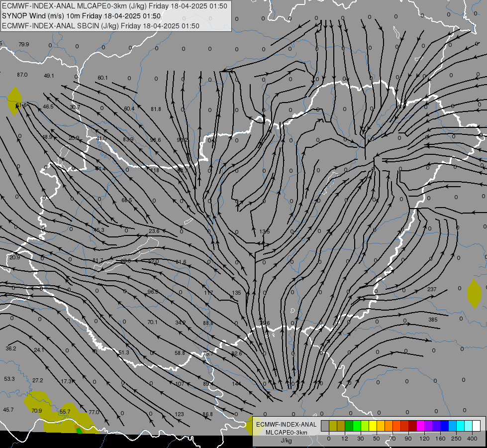The height and width of the screenshot is (448, 487).
Task: Click the MLCAPE0-3km title line
Action: click(114, 6)
